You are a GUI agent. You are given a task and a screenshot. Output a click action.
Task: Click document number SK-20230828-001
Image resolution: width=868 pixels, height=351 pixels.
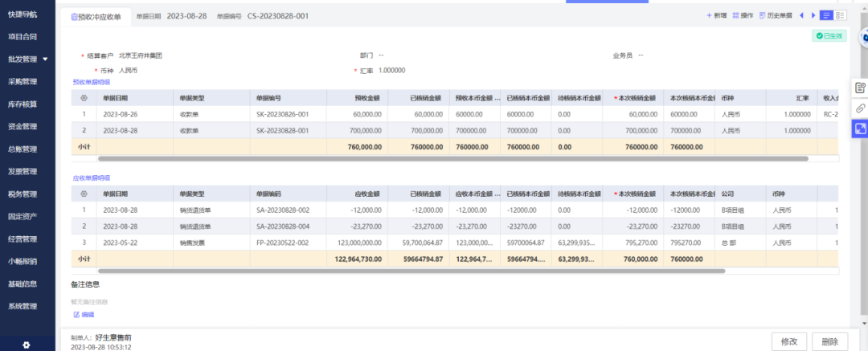[282, 131]
